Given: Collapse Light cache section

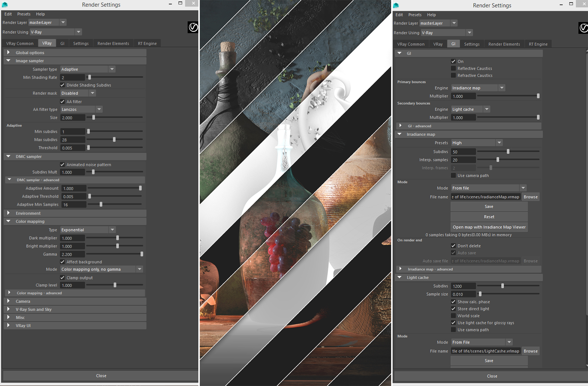Looking at the screenshot, I should click(469, 277).
